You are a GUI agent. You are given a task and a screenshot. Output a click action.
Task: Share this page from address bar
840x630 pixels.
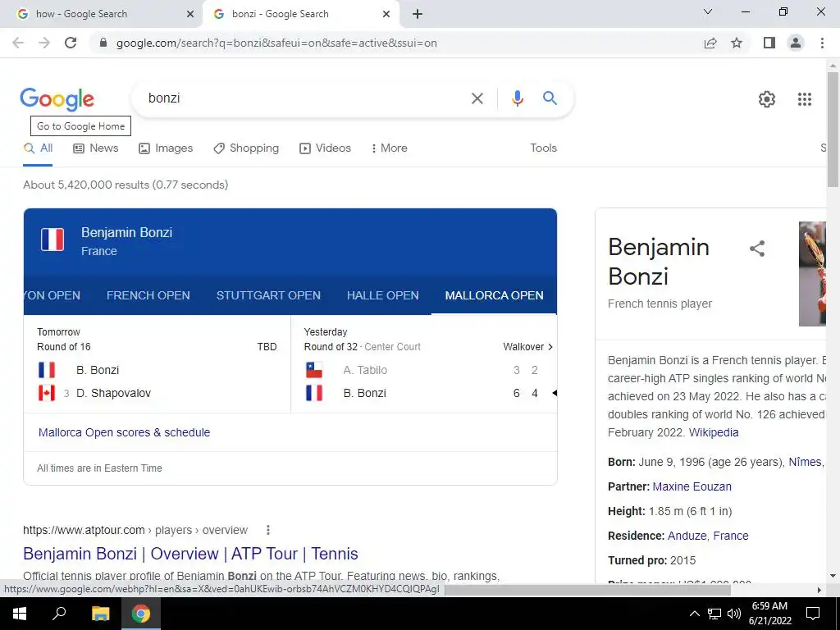[x=710, y=43]
